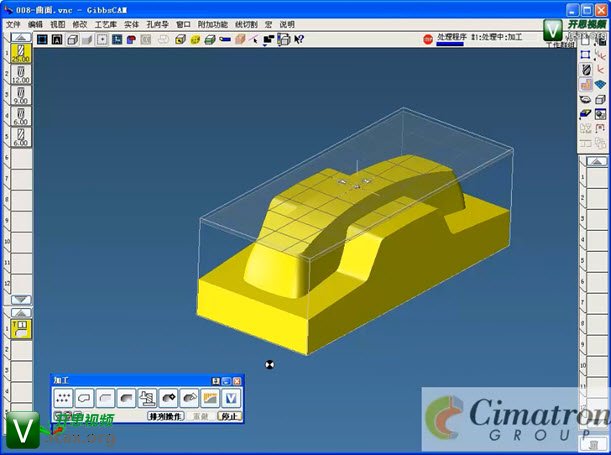
Task: Click the operation list scroll-up arrow on right
Action: point(597,161)
